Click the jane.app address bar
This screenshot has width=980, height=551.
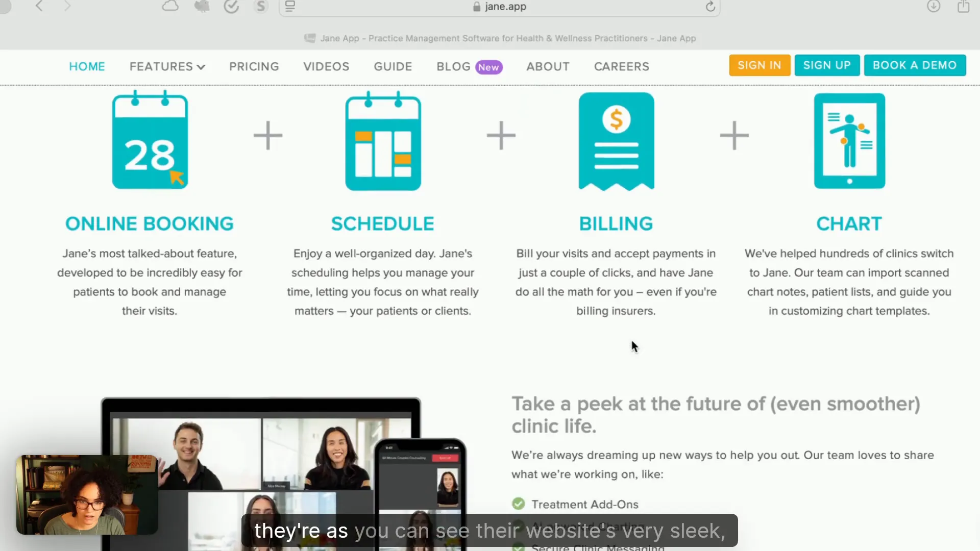[x=499, y=7]
